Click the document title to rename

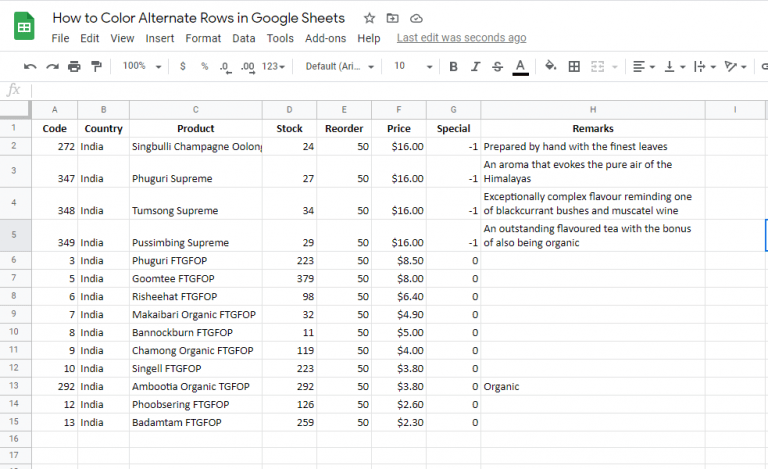[x=198, y=18]
